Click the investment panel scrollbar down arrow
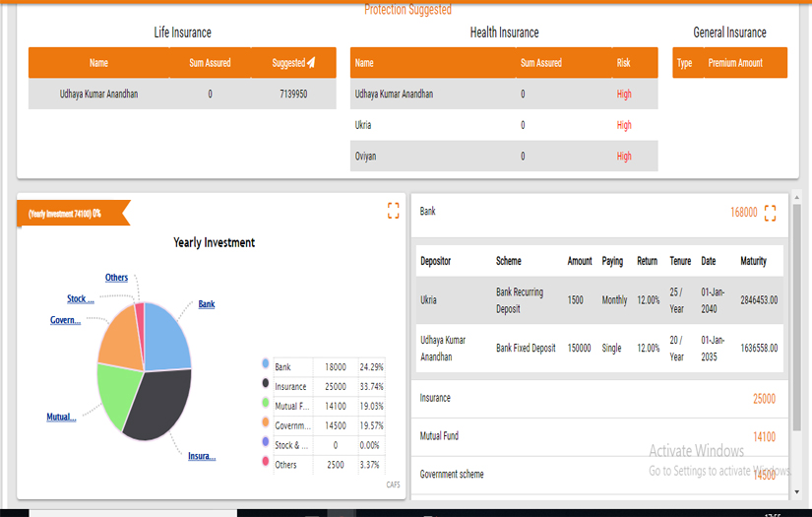 796,492
